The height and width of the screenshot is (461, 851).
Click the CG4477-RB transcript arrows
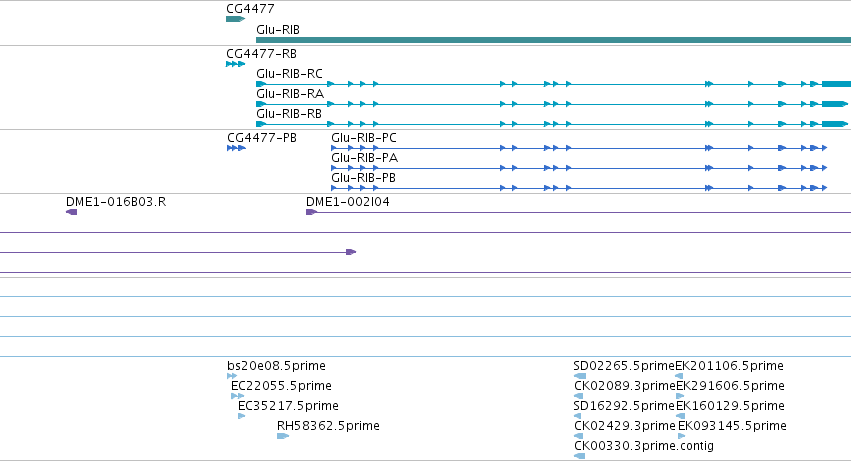click(236, 64)
